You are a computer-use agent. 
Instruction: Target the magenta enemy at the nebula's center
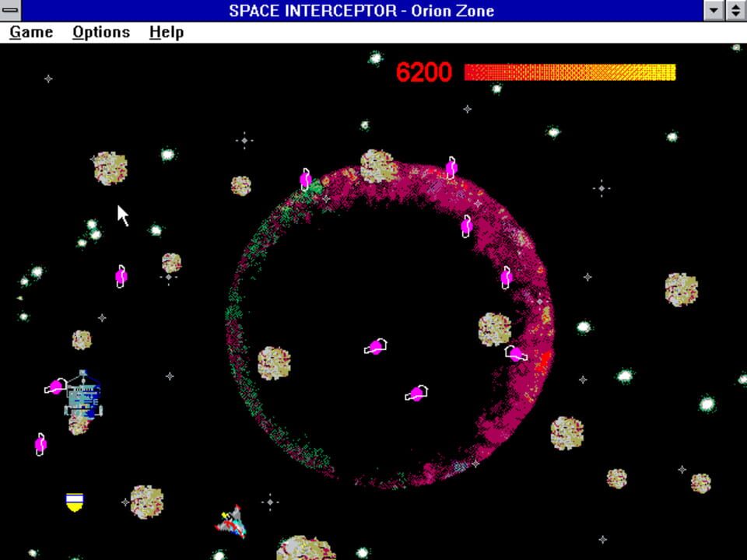(376, 345)
